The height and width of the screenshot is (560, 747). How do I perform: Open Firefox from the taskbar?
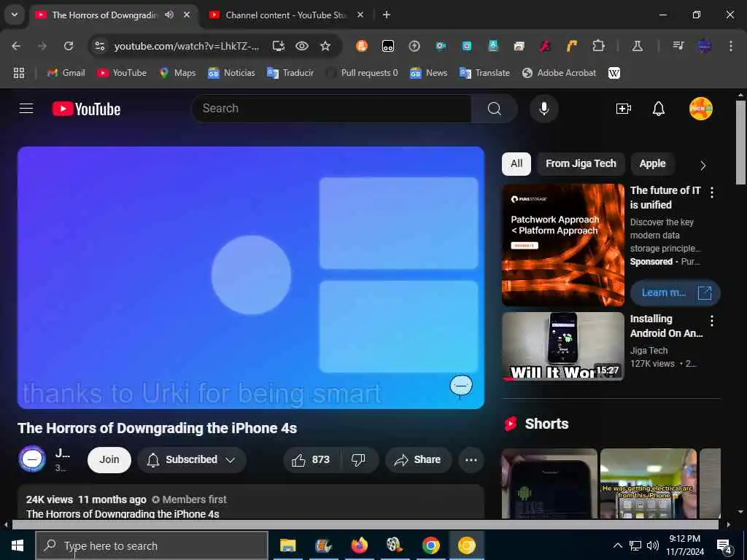click(x=359, y=545)
